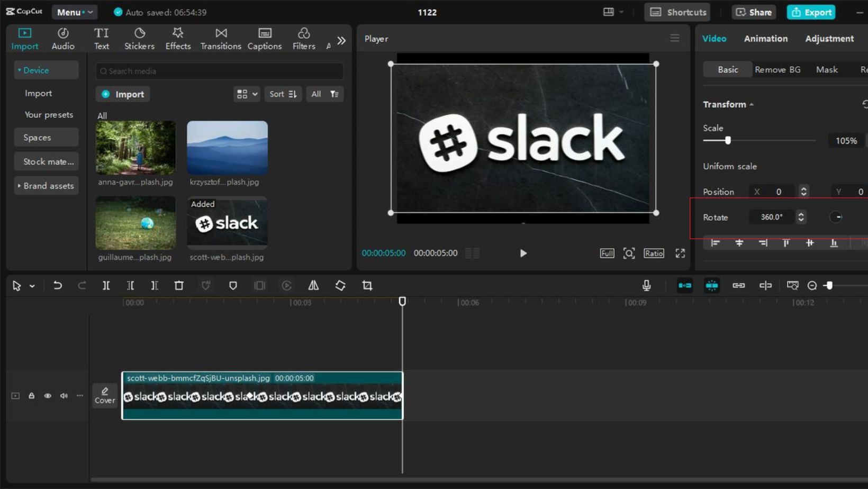
Task: Add a marker with shield icon
Action: point(233,286)
